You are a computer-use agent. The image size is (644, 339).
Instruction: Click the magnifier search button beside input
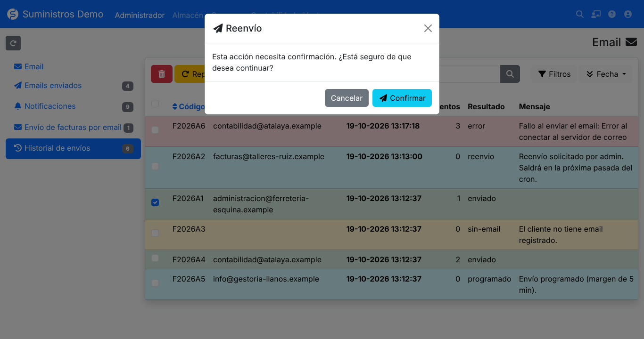[510, 74]
